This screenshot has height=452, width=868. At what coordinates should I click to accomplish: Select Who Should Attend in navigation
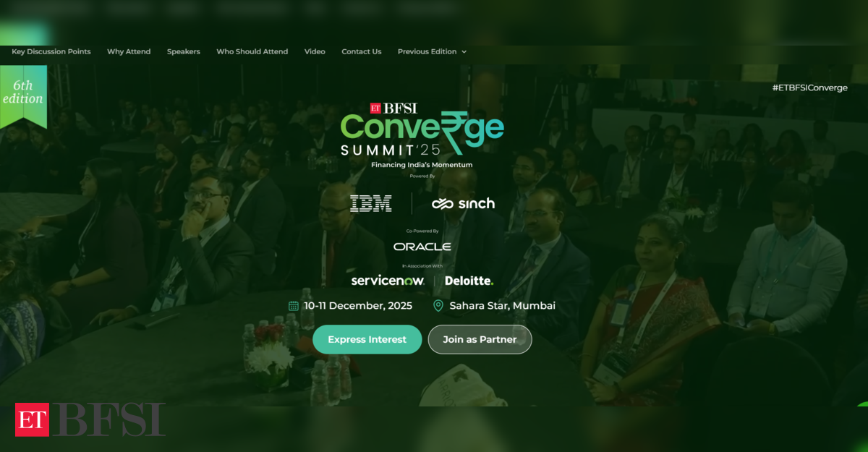[x=252, y=51]
